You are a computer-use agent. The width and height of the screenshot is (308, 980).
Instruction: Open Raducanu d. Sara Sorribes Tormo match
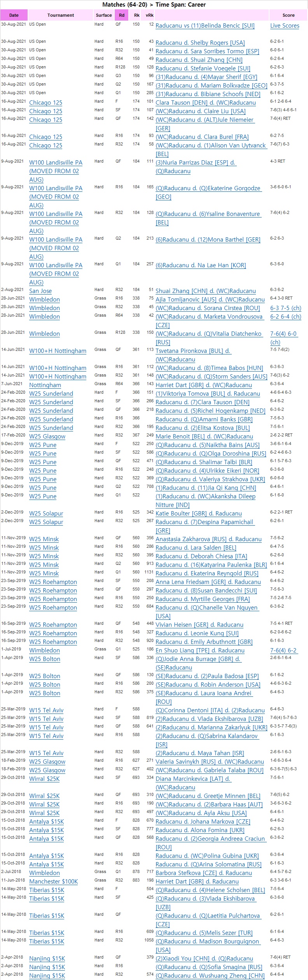207,51
